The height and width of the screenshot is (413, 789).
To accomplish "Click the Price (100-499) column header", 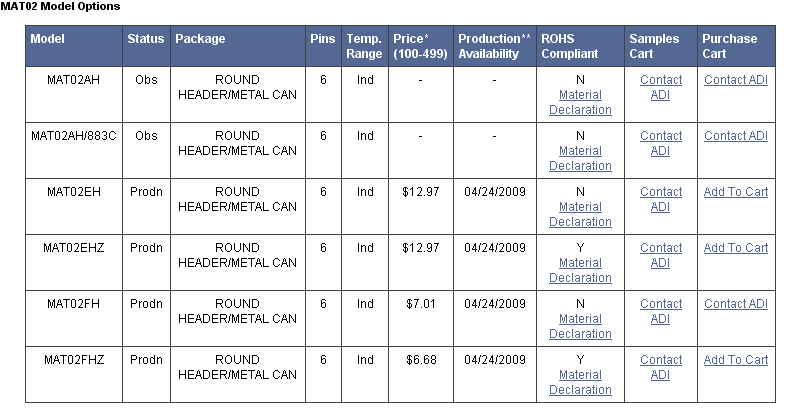I will click(x=421, y=46).
